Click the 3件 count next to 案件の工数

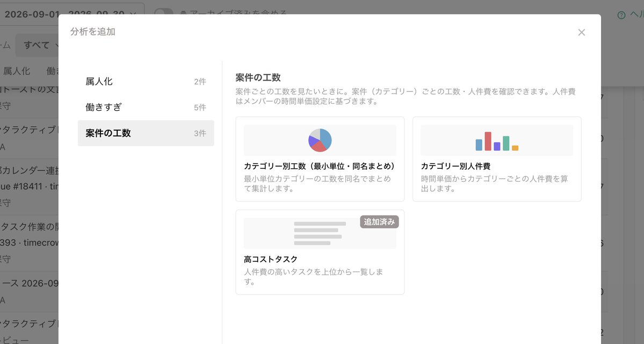tap(200, 134)
